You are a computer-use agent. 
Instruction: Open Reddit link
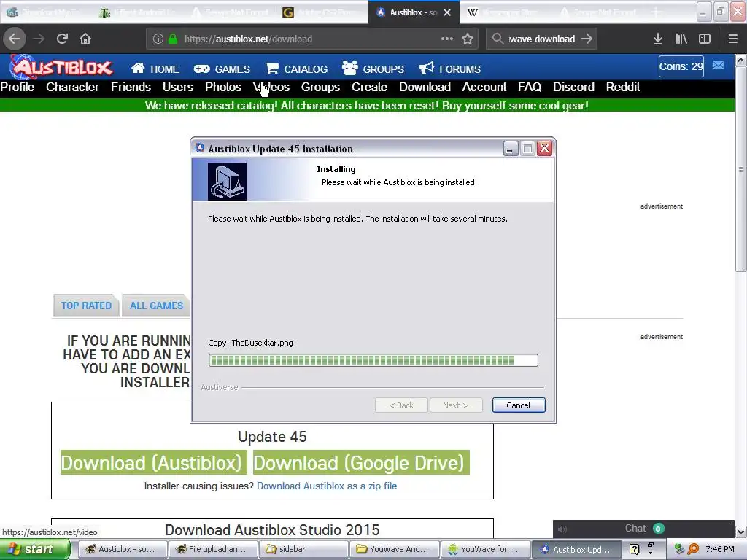[623, 87]
